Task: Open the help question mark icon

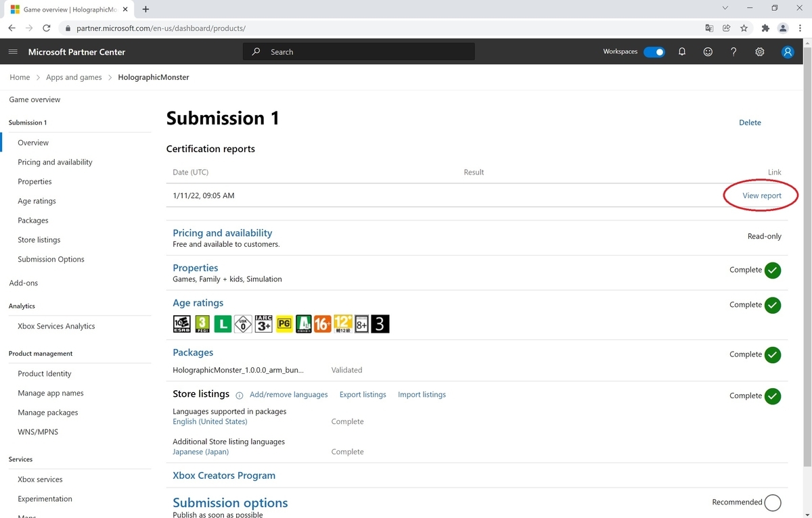Action: click(734, 52)
